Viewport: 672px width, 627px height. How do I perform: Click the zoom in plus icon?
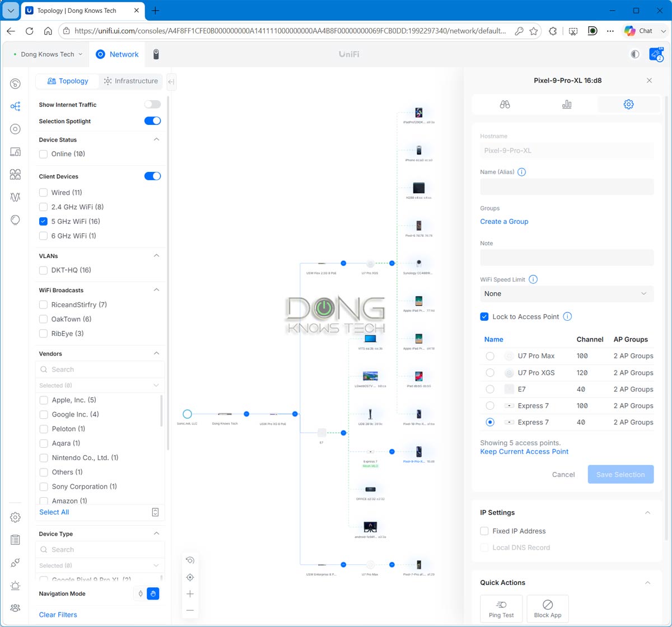190,593
